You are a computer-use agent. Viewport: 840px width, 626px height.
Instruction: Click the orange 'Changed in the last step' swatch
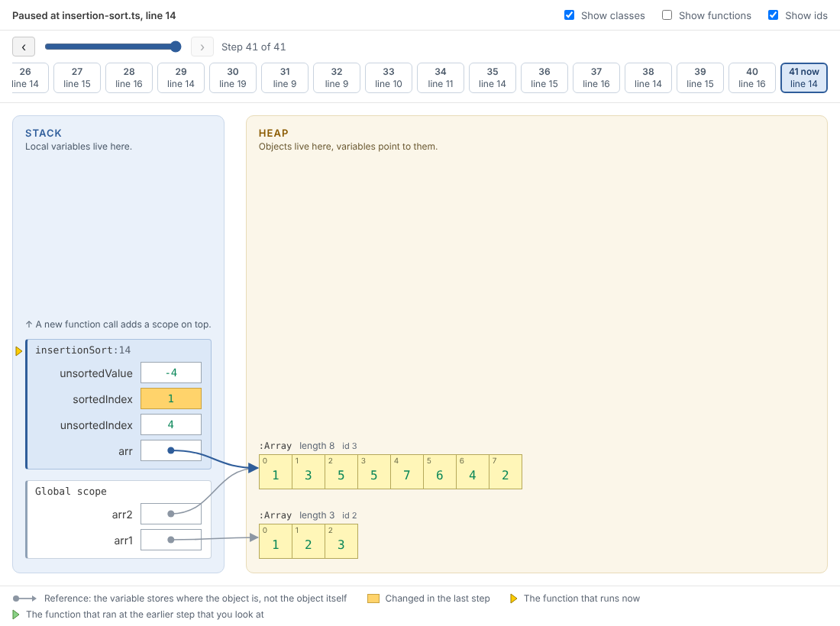373,599
